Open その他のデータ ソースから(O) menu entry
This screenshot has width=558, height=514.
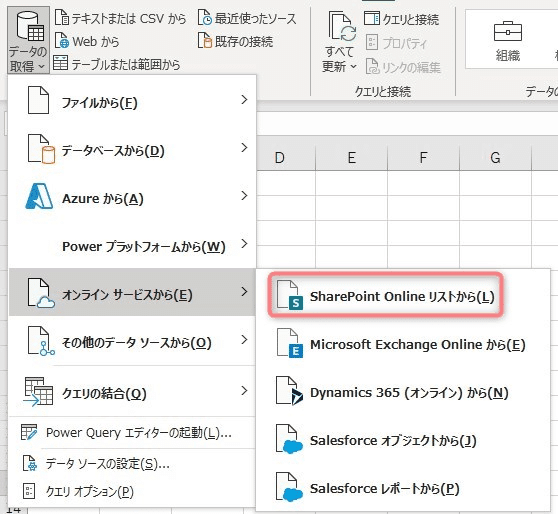coord(132,340)
